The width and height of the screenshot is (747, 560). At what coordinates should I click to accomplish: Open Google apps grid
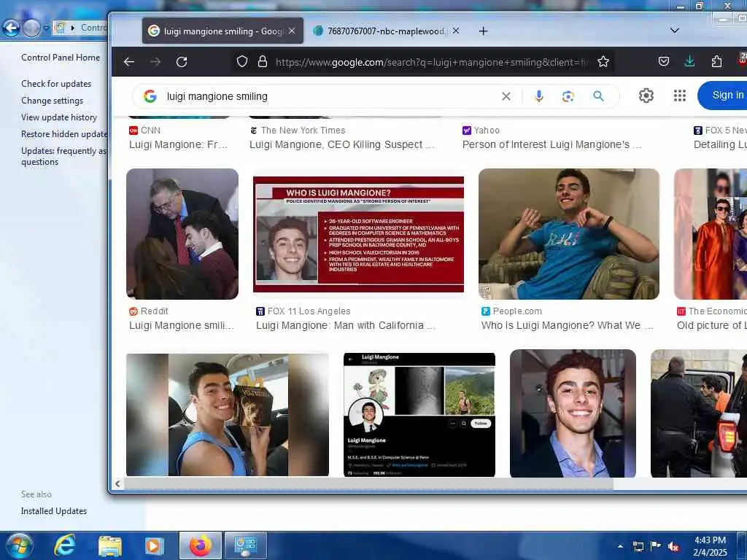(680, 96)
